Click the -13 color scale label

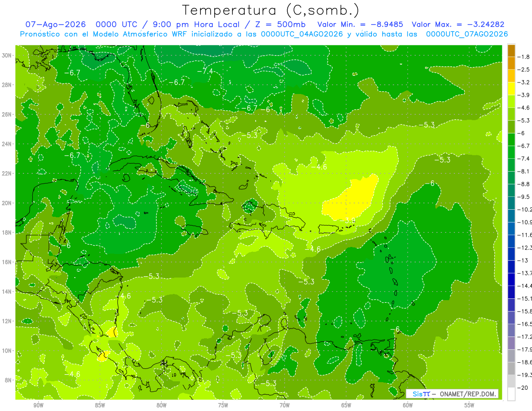click(x=523, y=260)
